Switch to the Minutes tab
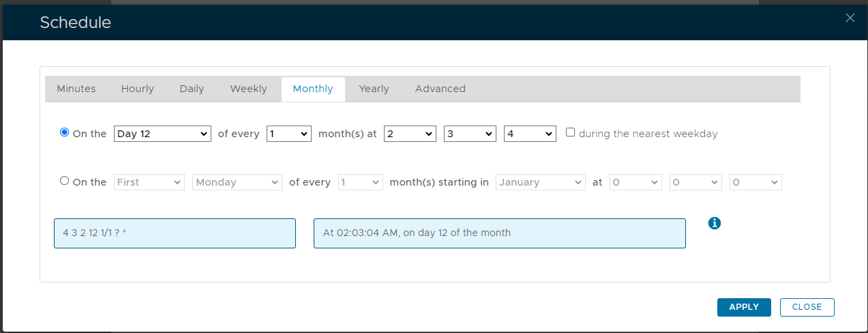868x333 pixels. [x=76, y=89]
